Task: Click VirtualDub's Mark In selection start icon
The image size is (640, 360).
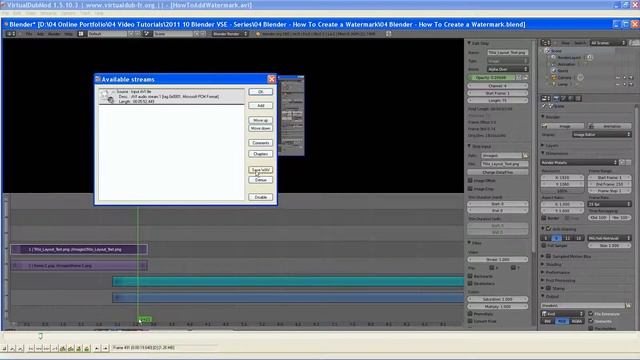Action: [96, 348]
